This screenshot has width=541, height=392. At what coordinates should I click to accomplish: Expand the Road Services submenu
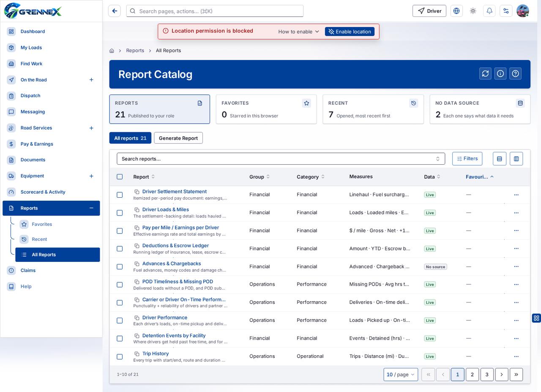(91, 128)
